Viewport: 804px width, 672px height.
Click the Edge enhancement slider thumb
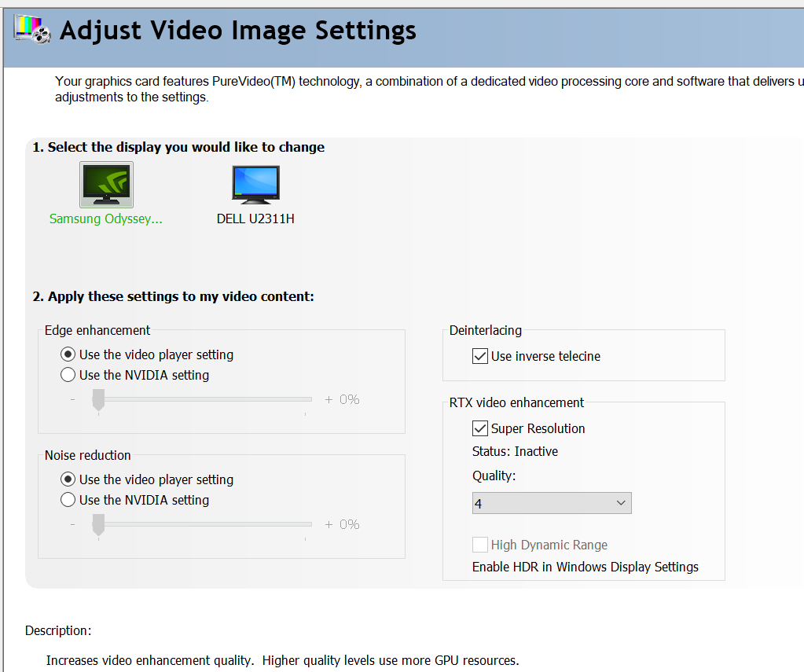[x=98, y=399]
